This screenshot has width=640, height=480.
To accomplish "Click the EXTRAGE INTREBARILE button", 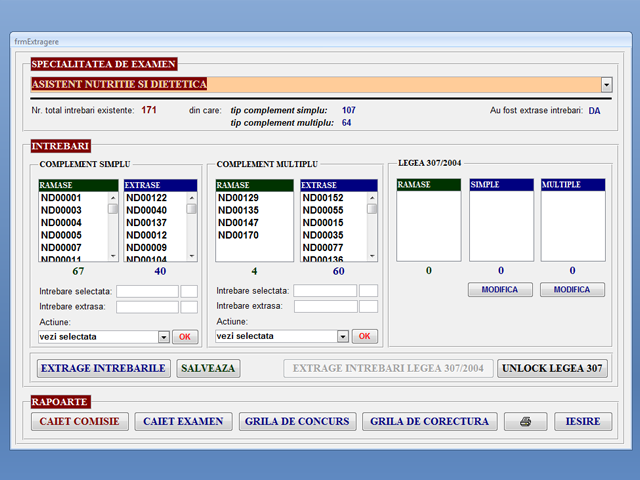I will point(103,368).
